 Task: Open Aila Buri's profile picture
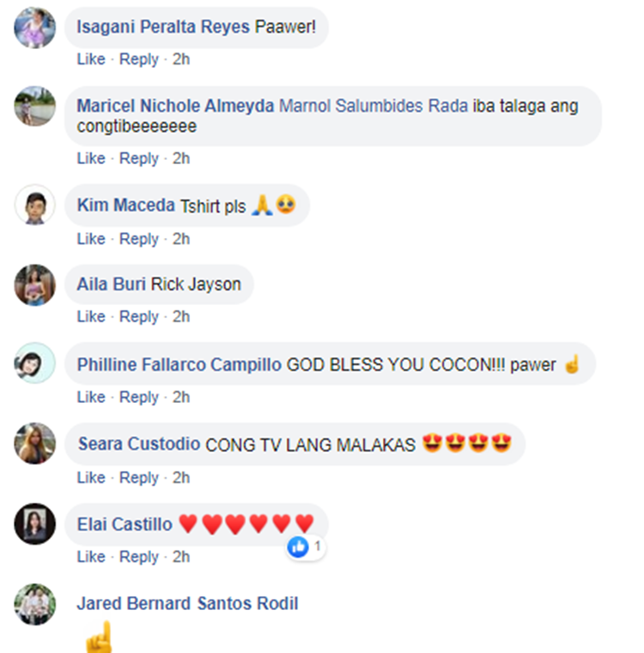(x=35, y=285)
